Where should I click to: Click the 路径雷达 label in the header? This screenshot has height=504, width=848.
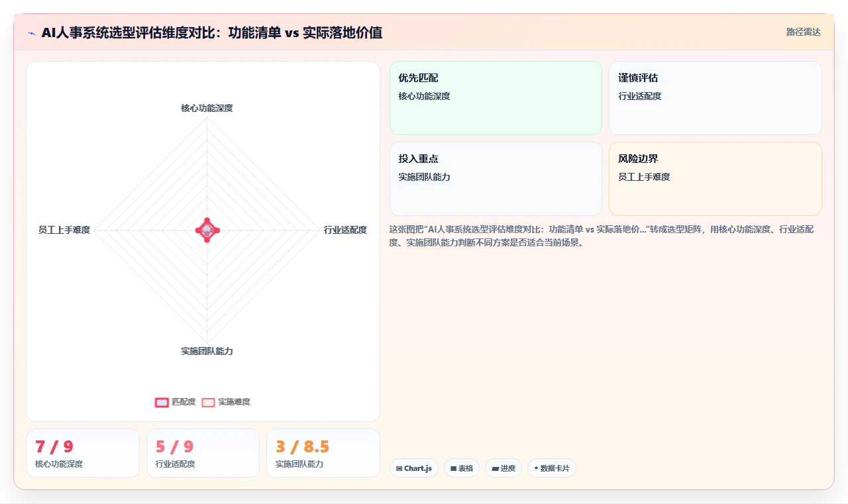[x=803, y=32]
